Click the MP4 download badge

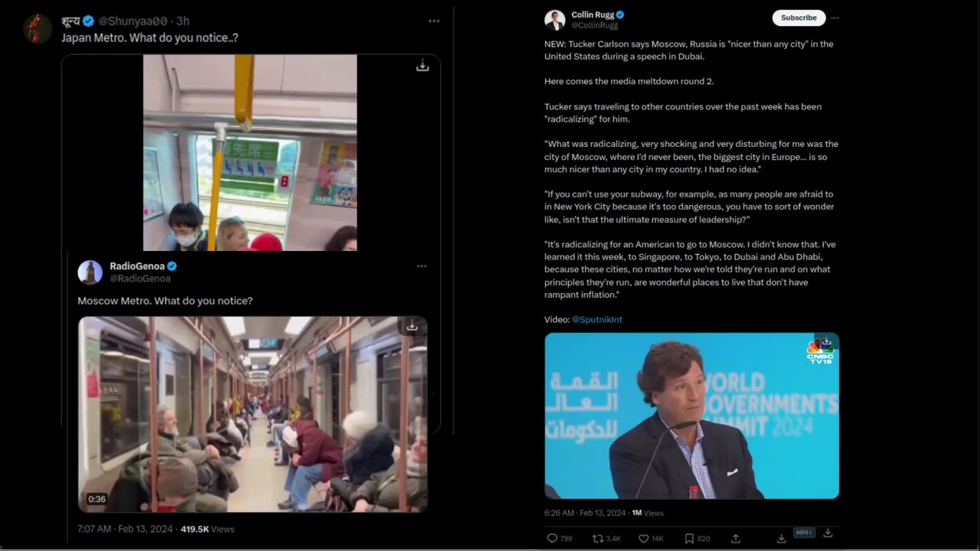pyautogui.click(x=804, y=533)
